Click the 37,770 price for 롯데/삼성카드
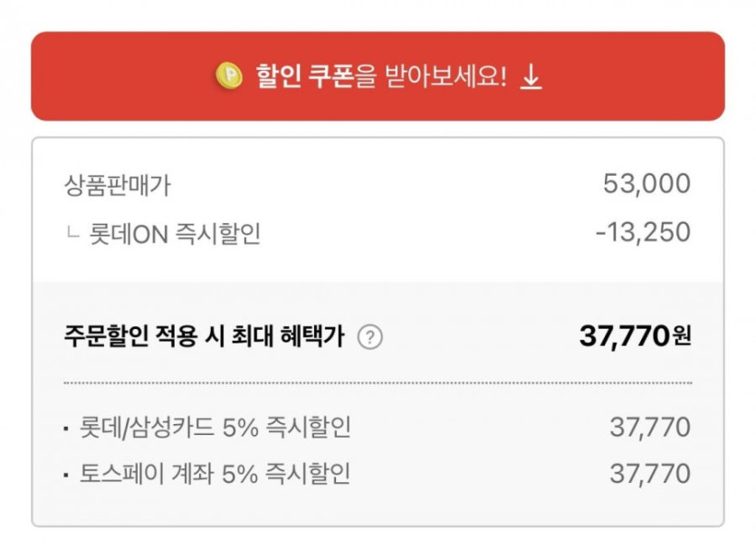Screen dimensions: 756x541 pos(649,427)
